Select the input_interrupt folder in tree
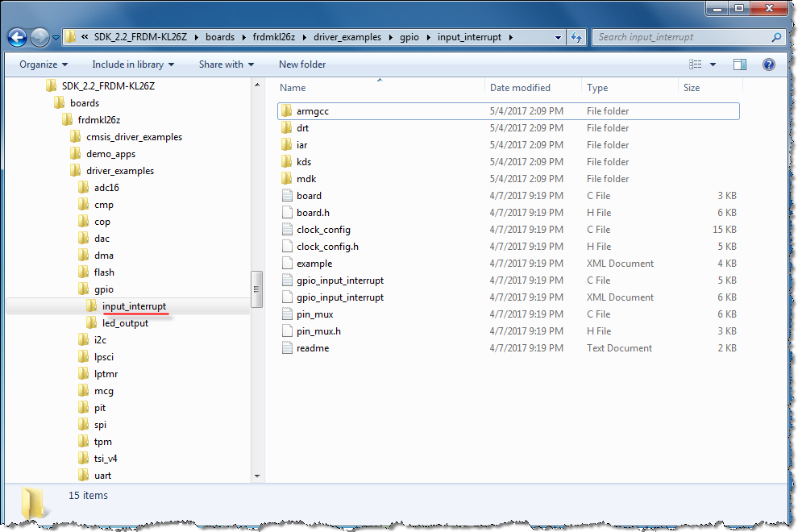Viewport: 798px width, 532px height. point(134,306)
